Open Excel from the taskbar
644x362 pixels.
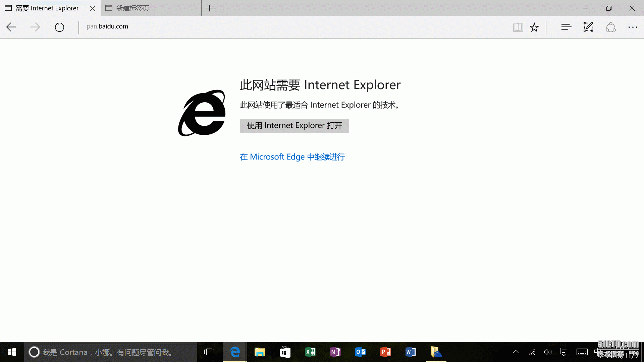tap(310, 352)
